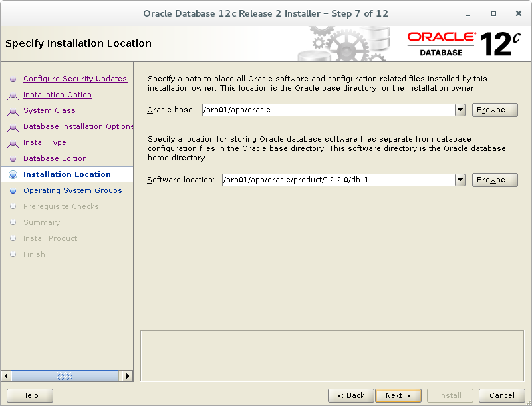This screenshot has width=532, height=406.
Task: Open the Database Edition step
Action: click(55, 158)
